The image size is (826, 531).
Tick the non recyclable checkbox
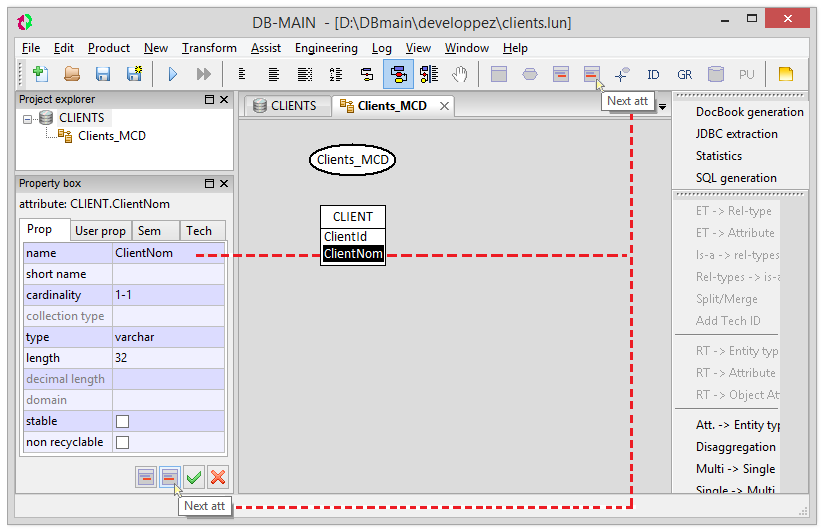(x=122, y=442)
